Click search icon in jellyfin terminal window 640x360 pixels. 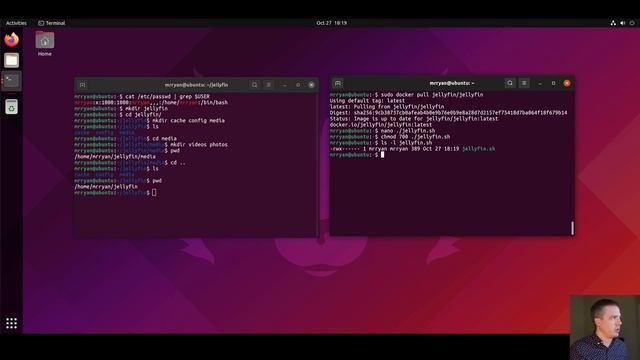click(x=255, y=85)
